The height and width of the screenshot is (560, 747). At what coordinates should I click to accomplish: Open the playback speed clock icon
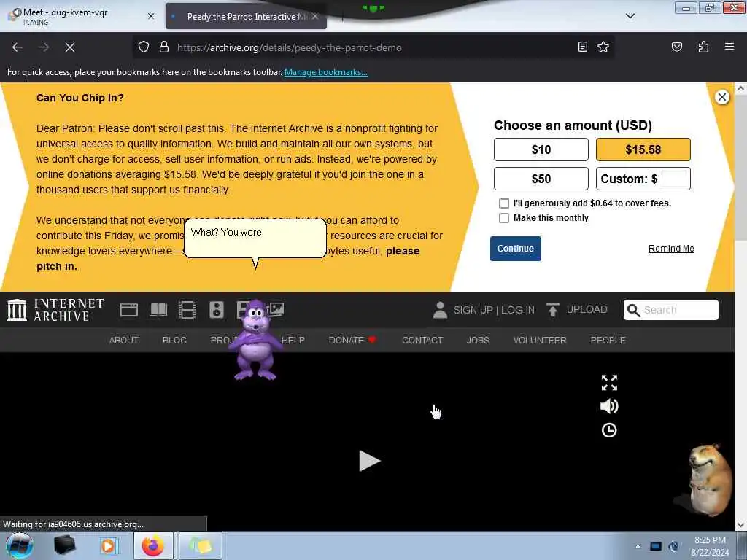pyautogui.click(x=609, y=430)
